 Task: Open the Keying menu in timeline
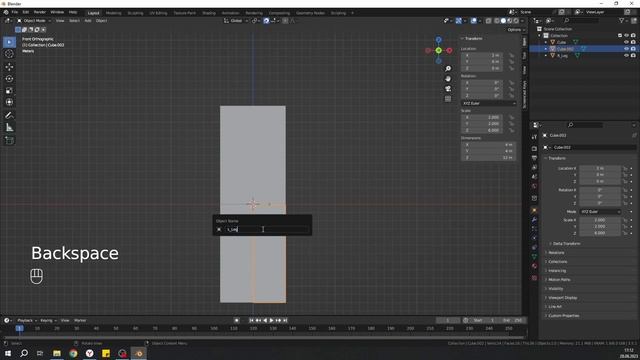(x=48, y=320)
